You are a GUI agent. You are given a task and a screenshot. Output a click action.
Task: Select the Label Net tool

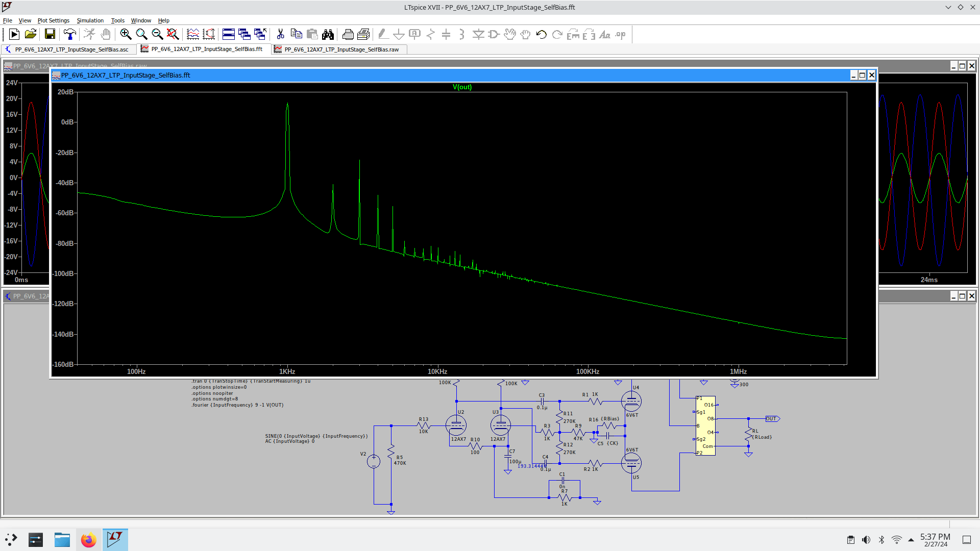pos(415,34)
